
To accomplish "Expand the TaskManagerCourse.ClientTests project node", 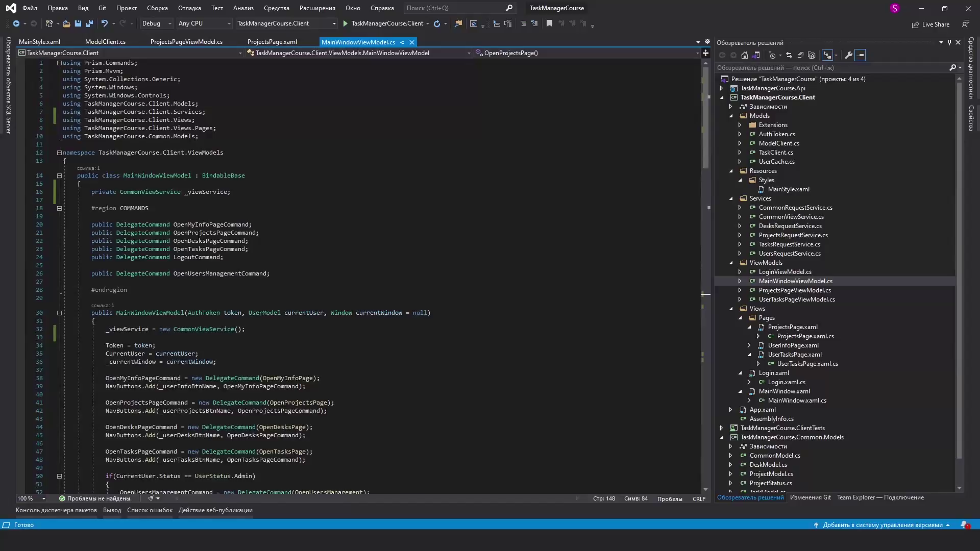I will [722, 428].
